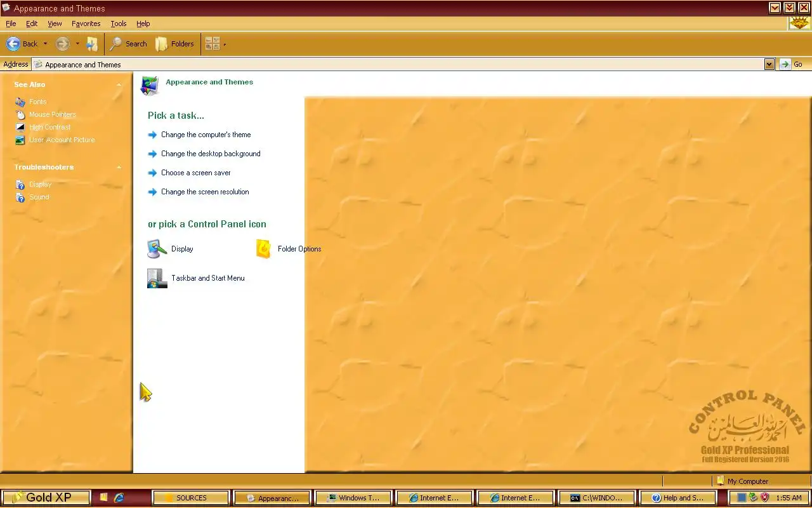
Task: Open the Back history dropdown arrow
Action: [45, 44]
